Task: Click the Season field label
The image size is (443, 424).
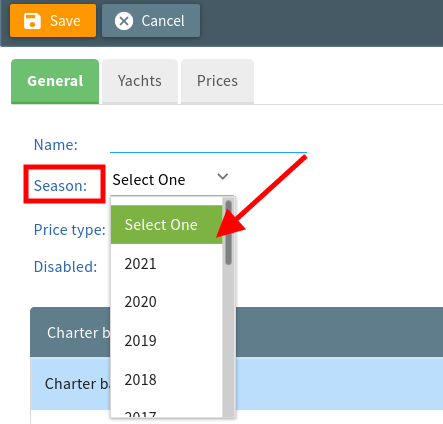Action: [x=60, y=186]
